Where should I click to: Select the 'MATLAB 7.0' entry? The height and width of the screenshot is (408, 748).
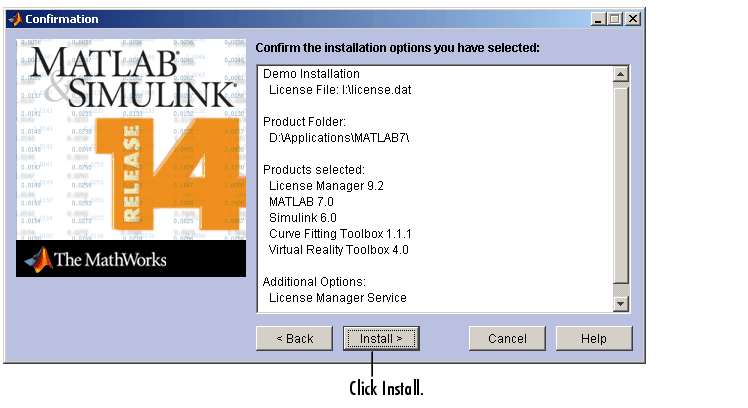tap(301, 202)
